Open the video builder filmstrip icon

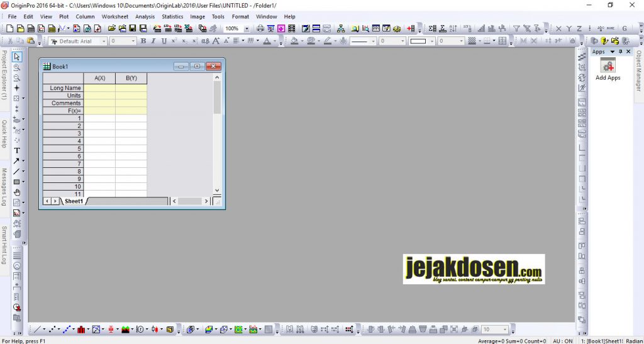click(292, 29)
